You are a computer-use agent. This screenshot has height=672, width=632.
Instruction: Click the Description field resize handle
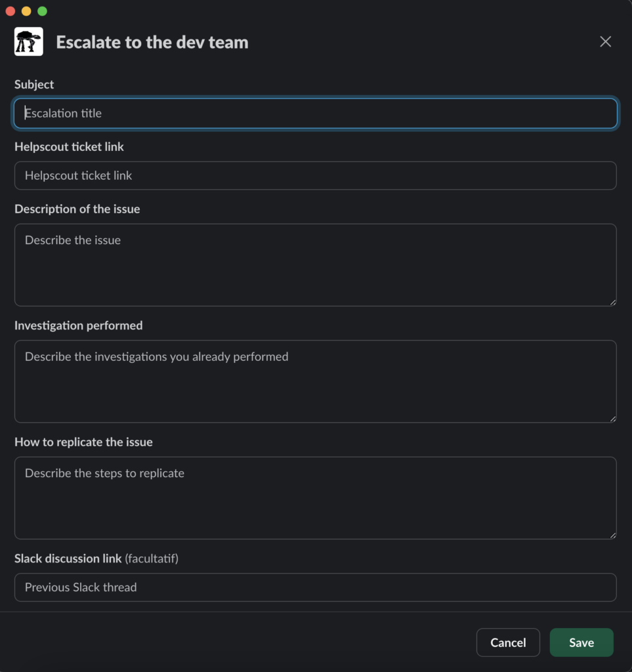tap(612, 302)
